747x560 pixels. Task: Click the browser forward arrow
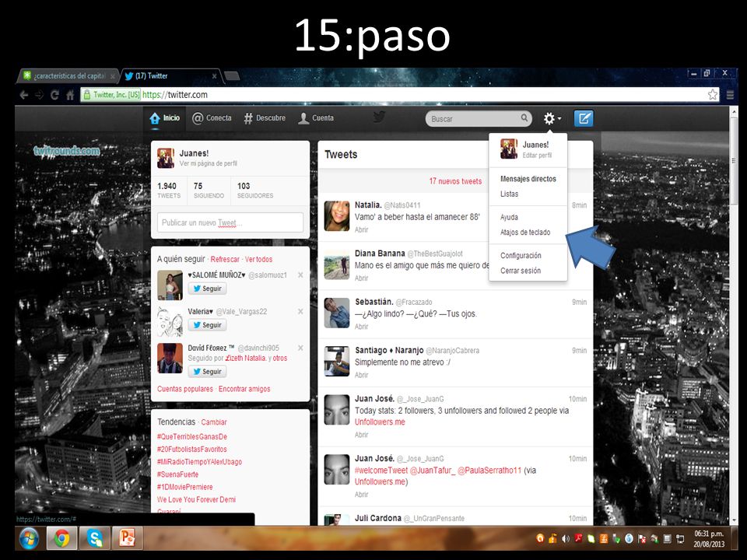tap(40, 95)
